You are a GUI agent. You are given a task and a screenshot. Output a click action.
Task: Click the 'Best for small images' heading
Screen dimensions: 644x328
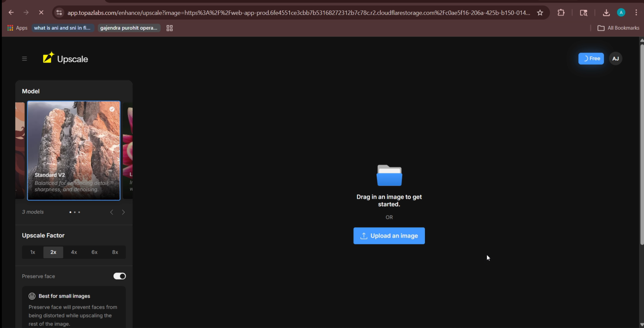coord(64,296)
